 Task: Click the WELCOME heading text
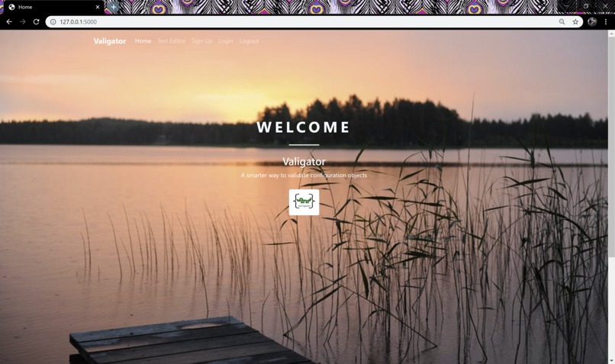tap(304, 127)
